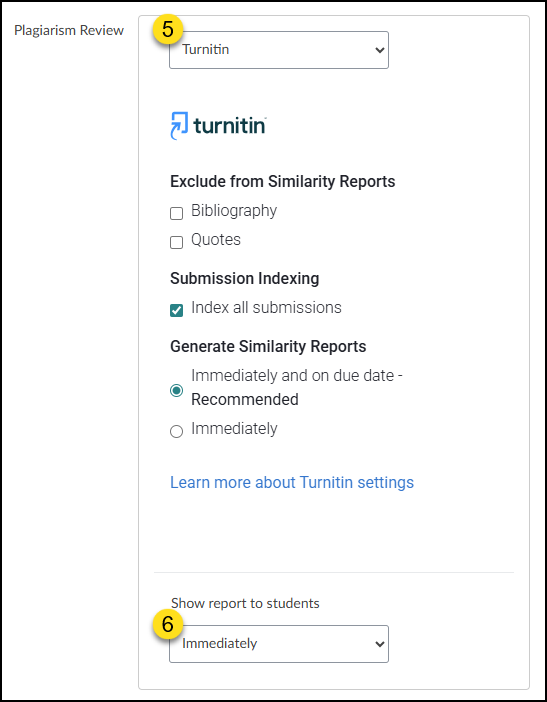The height and width of the screenshot is (702, 547).
Task: Click the Bibliography label text
Action: point(234,211)
